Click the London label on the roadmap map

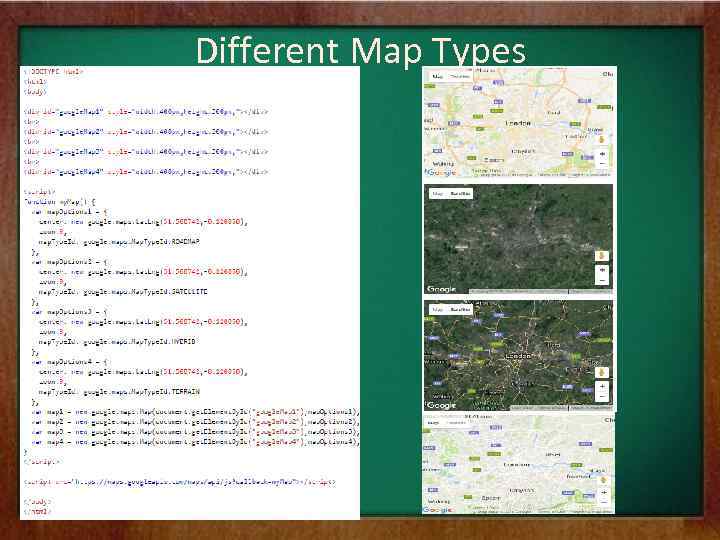[x=518, y=123]
